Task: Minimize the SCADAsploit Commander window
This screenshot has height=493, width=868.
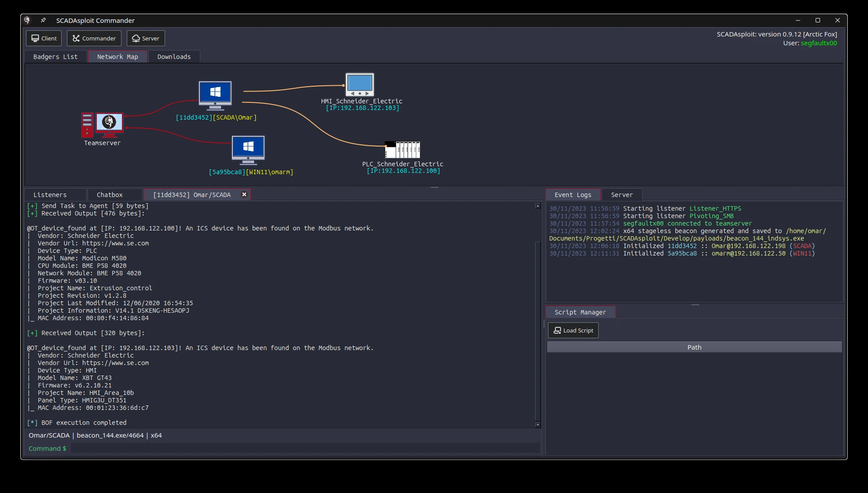Action: pos(798,20)
